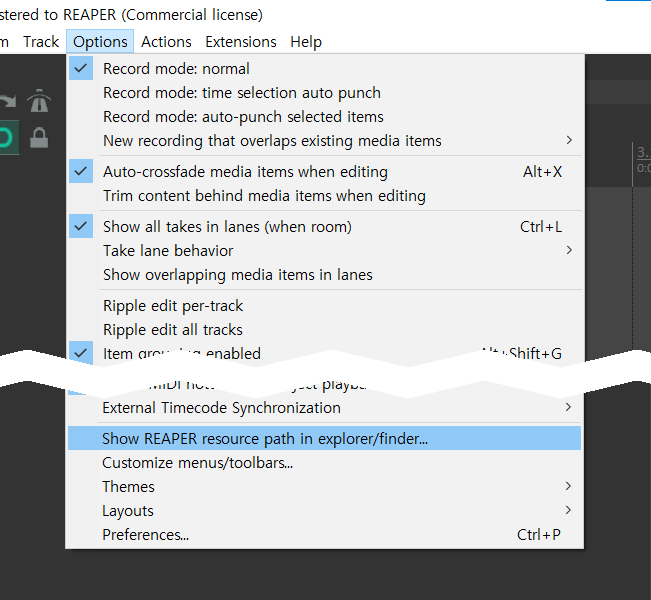The width and height of the screenshot is (651, 600).
Task: Open the Track menu
Action: tap(41, 42)
